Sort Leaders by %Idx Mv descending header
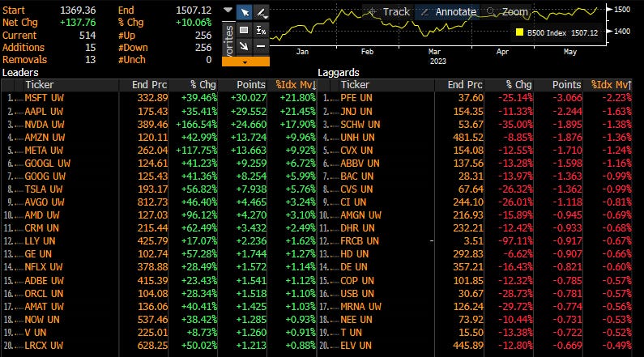644x357 pixels. coord(292,85)
